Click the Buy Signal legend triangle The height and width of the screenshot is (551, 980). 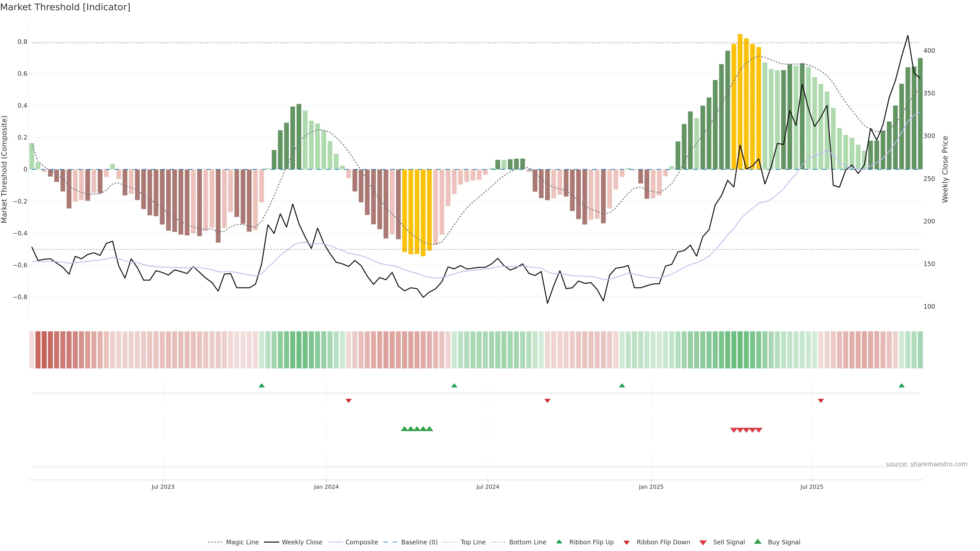[x=757, y=542]
